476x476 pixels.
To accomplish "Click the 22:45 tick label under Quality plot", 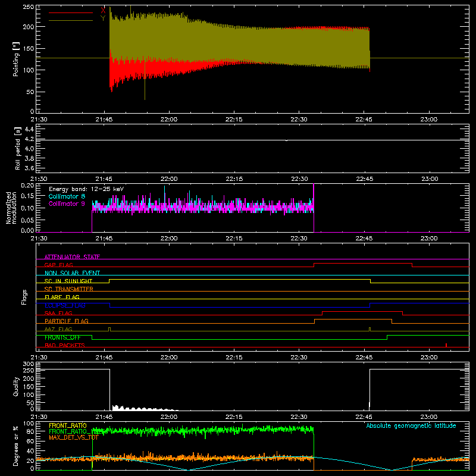I will (x=364, y=417).
